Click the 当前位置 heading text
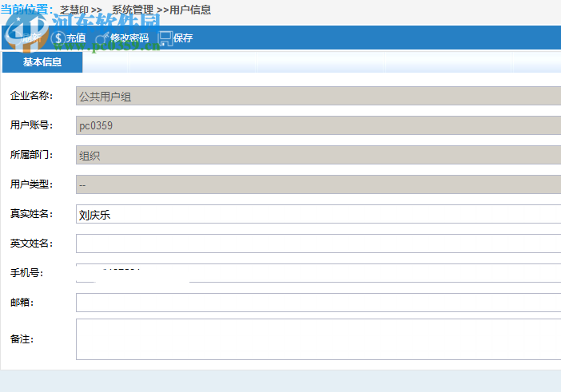 [26, 10]
